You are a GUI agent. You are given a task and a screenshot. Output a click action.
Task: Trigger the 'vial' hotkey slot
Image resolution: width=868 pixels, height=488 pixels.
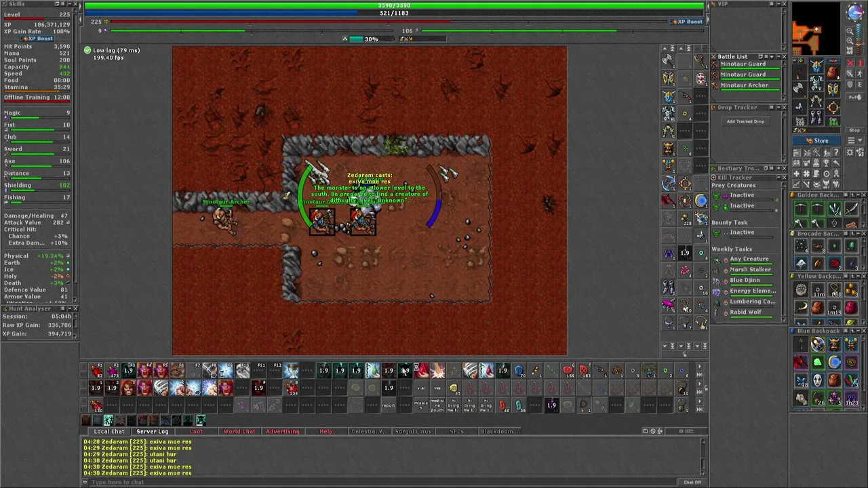tap(420, 388)
